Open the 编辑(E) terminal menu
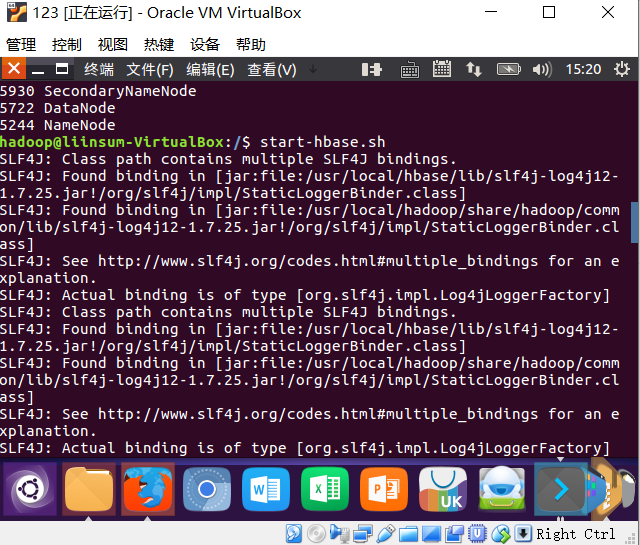The width and height of the screenshot is (640, 545). click(x=210, y=69)
